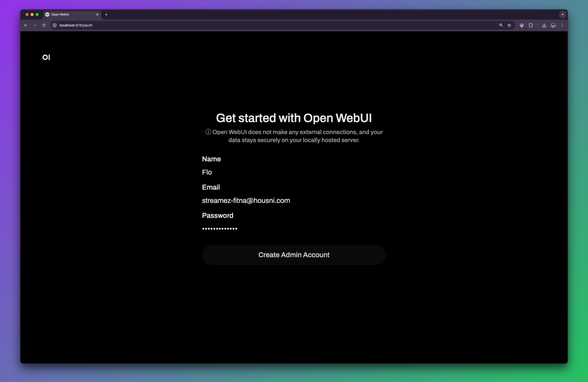Screen dimensions: 588x382
Task: Click the green maximize window button
Action: [37, 15]
